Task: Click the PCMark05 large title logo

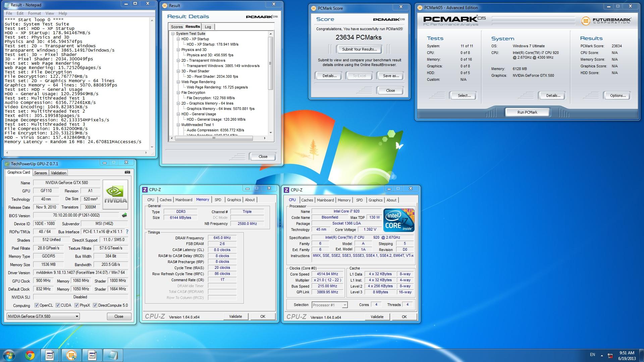Action: (454, 21)
